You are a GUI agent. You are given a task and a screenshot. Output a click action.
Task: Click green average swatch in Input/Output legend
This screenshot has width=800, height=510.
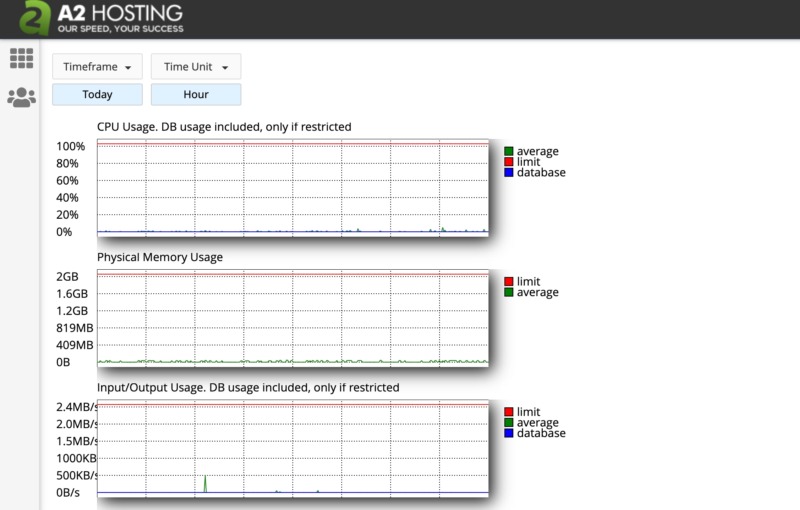(509, 423)
